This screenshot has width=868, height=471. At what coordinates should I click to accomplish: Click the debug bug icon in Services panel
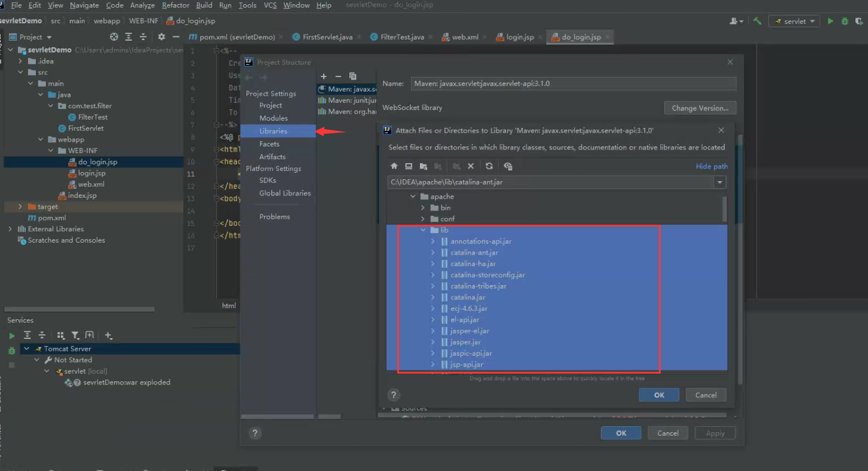click(12, 350)
